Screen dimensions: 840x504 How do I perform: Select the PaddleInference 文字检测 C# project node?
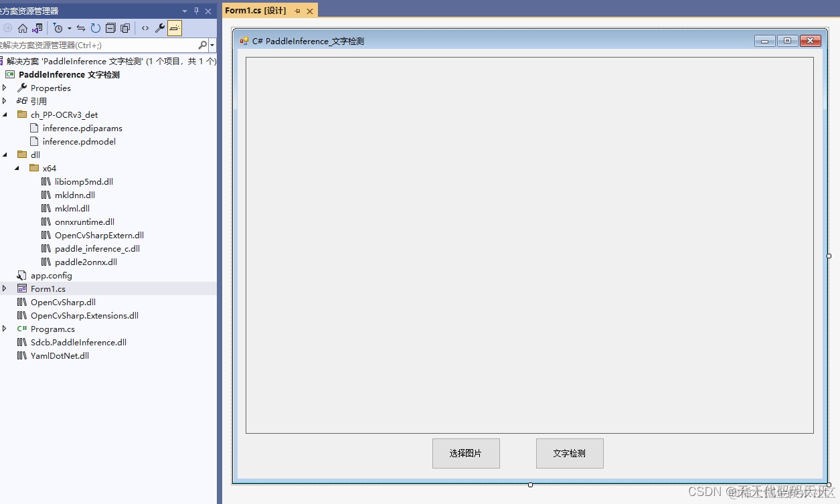(x=69, y=74)
